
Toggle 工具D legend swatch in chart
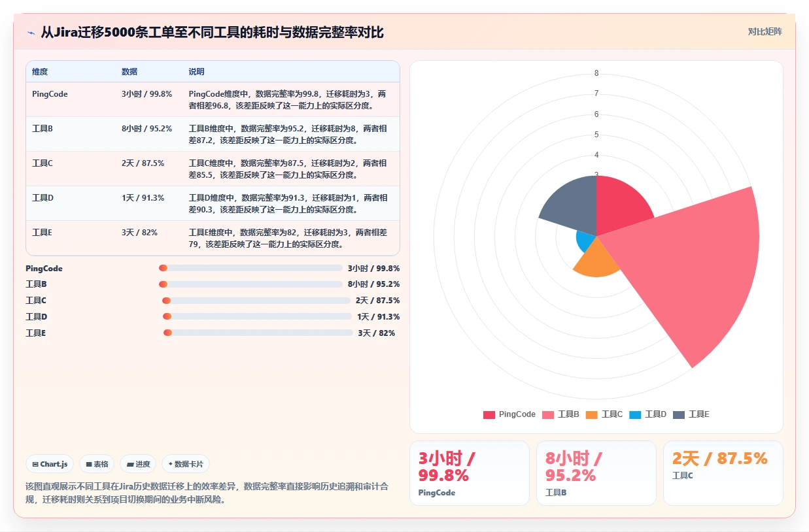pos(635,414)
